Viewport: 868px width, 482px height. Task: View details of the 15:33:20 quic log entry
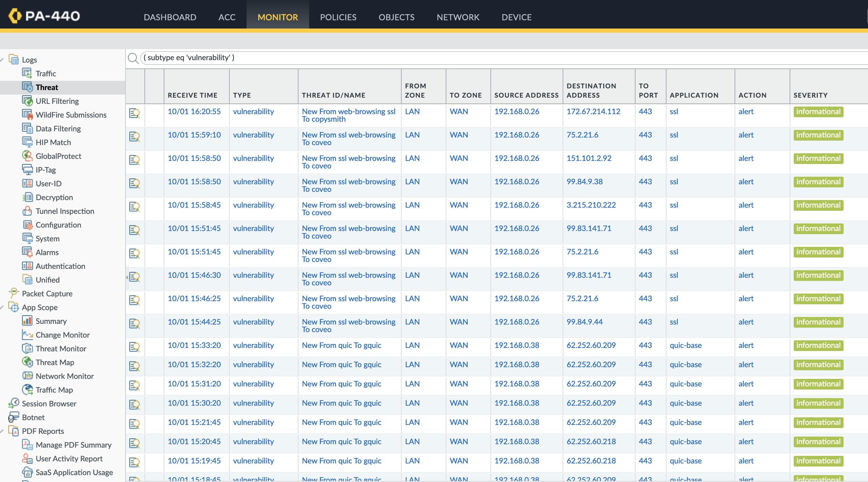coord(134,347)
